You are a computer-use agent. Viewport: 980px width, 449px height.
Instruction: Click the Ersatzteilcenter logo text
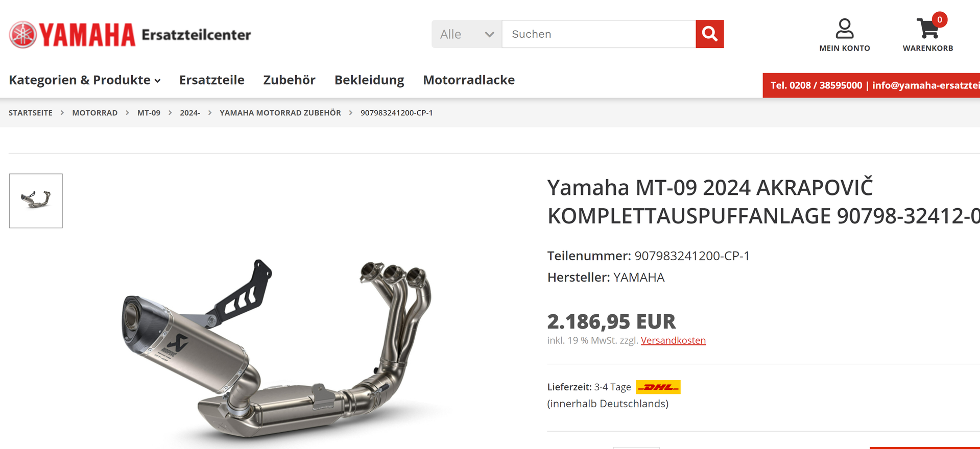pyautogui.click(x=196, y=35)
